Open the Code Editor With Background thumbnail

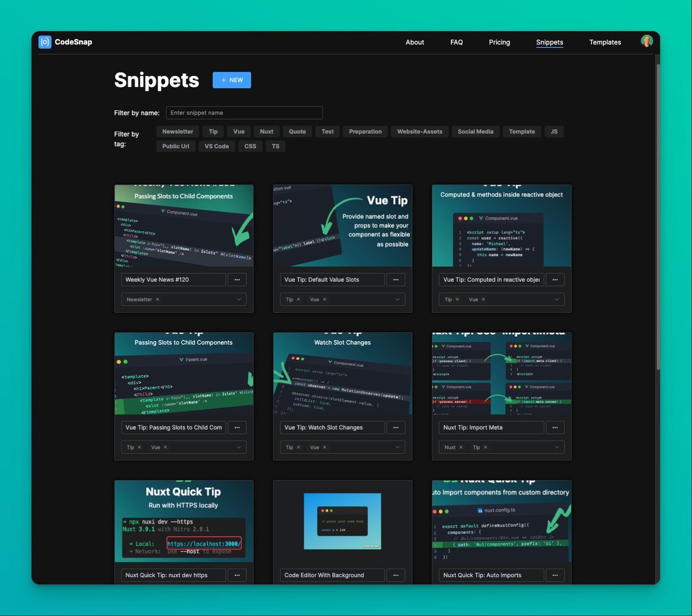coord(343,521)
